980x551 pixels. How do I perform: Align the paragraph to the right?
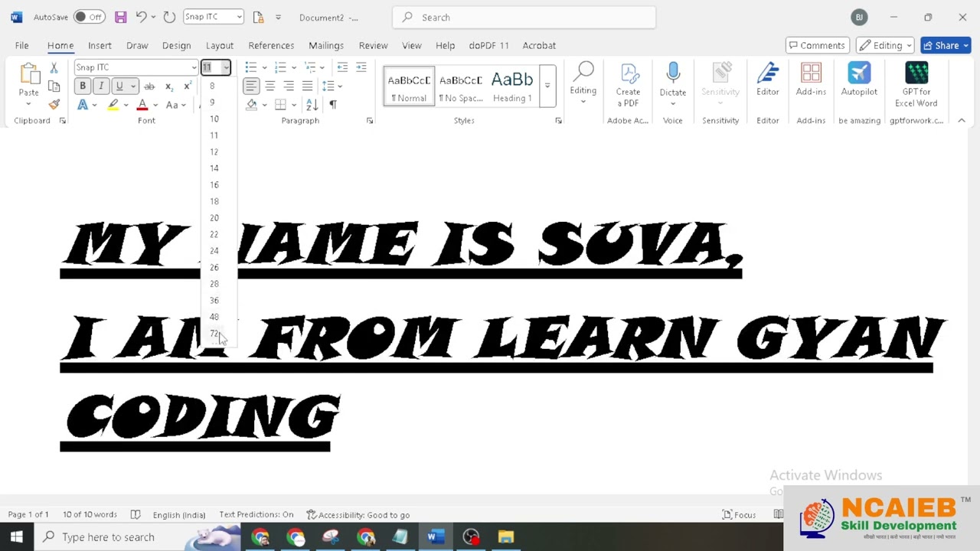click(x=289, y=86)
